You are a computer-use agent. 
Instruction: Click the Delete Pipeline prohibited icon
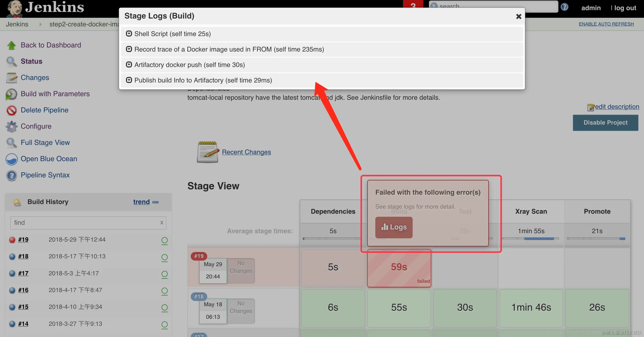click(11, 110)
